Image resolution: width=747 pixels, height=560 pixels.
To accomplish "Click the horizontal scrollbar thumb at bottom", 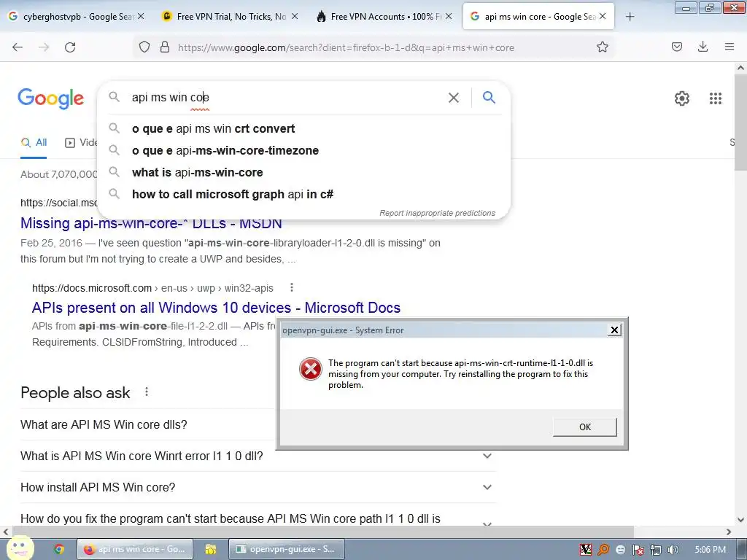I will (x=323, y=532).
